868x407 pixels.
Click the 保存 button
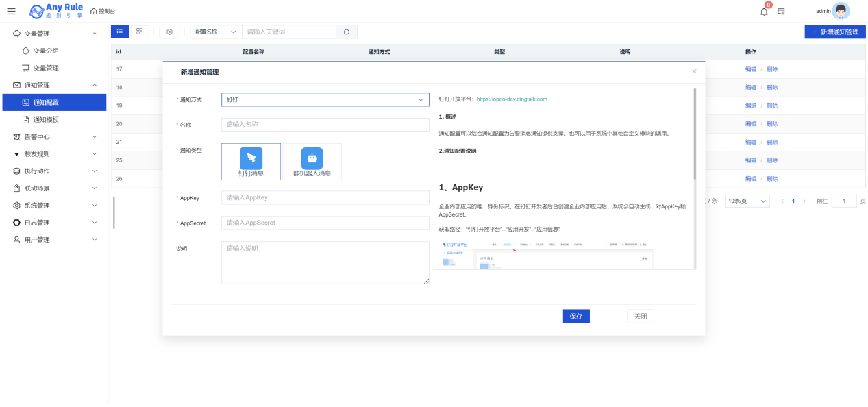(575, 316)
